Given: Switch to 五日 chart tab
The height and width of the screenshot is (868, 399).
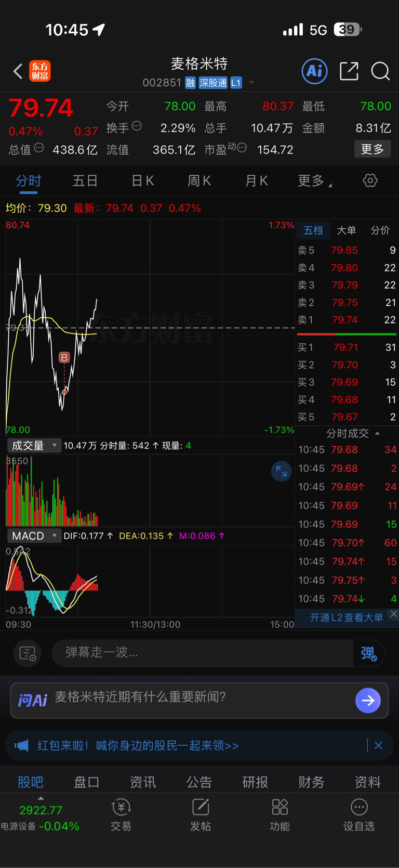Looking at the screenshot, I should tap(85, 180).
